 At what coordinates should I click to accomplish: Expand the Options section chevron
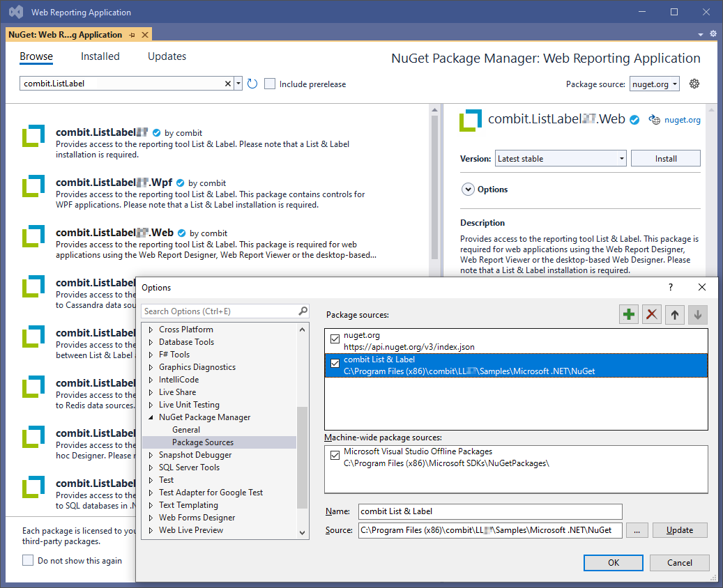pyautogui.click(x=467, y=189)
